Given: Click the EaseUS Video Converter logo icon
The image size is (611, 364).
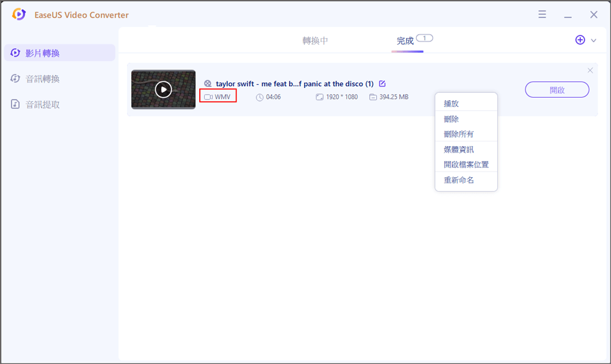Looking at the screenshot, I should point(18,15).
